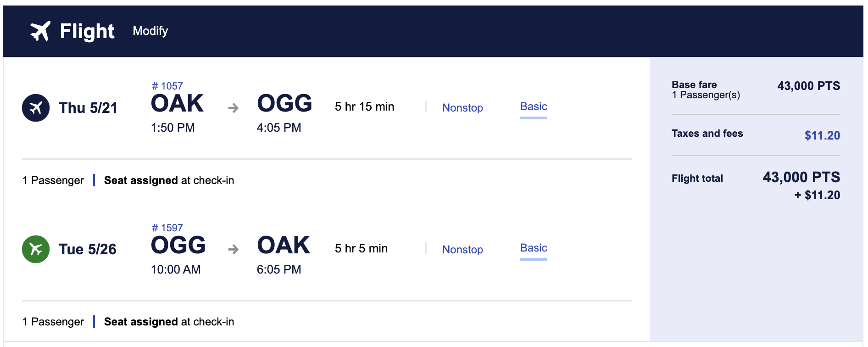Click flight number # 1057
Viewport: 868px width, 347px height.
[x=167, y=86]
